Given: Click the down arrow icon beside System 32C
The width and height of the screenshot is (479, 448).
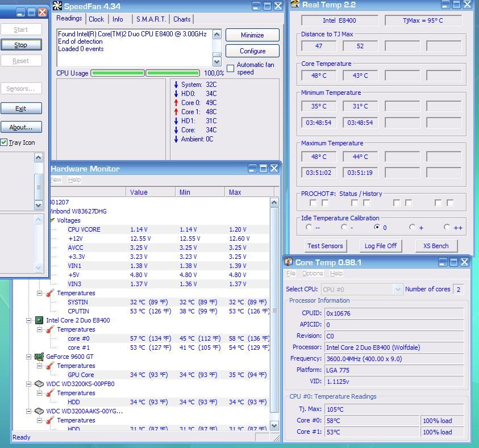Looking at the screenshot, I should click(176, 85).
